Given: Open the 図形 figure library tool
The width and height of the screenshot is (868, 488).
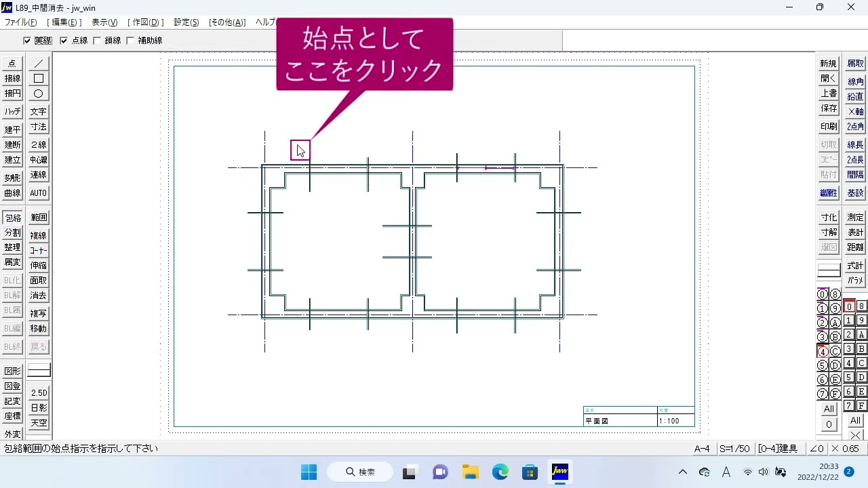Looking at the screenshot, I should coord(12,371).
